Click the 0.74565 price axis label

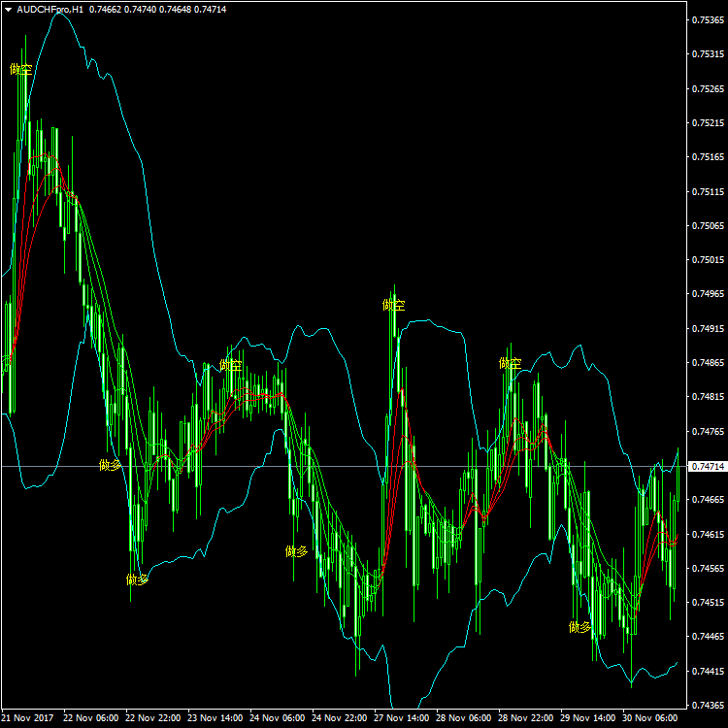[708, 568]
